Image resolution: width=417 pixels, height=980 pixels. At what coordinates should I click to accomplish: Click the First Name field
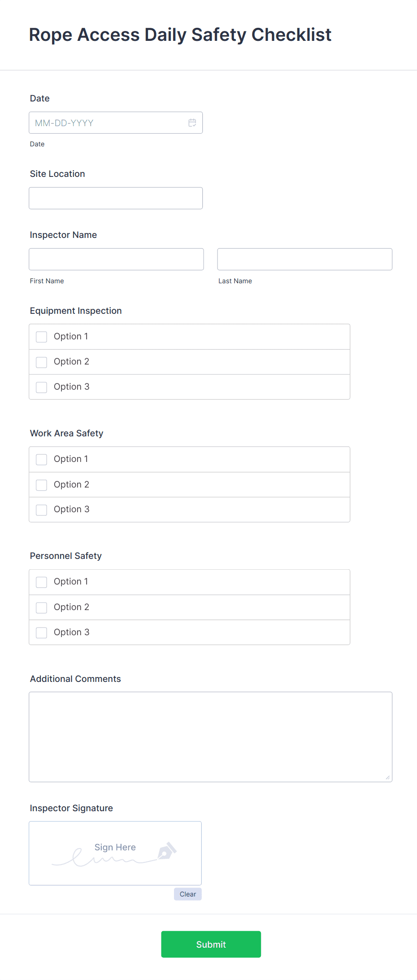[116, 259]
